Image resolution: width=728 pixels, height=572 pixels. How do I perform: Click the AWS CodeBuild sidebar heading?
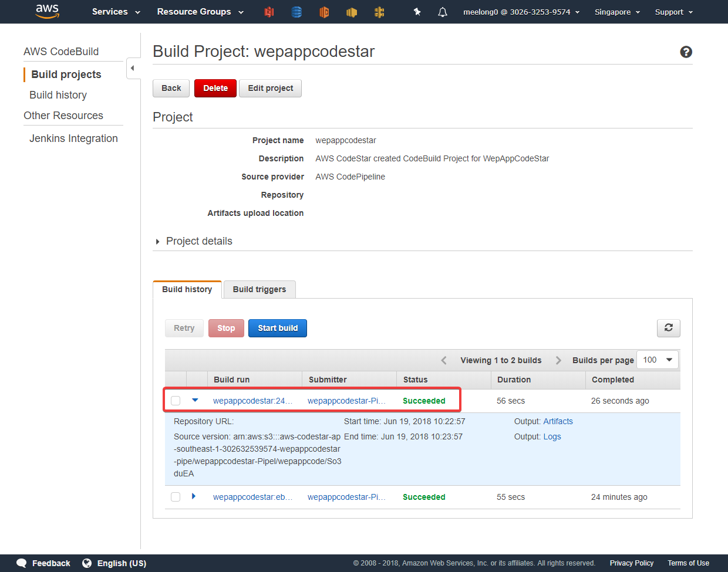61,52
